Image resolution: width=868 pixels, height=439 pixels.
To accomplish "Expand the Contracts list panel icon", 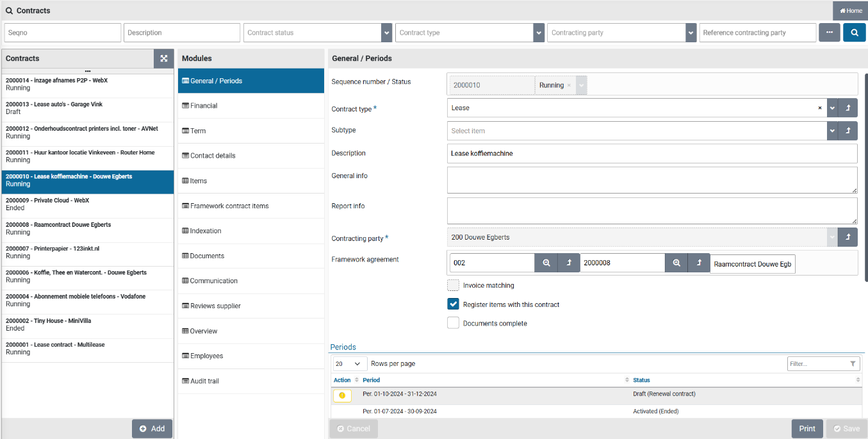I will point(164,58).
